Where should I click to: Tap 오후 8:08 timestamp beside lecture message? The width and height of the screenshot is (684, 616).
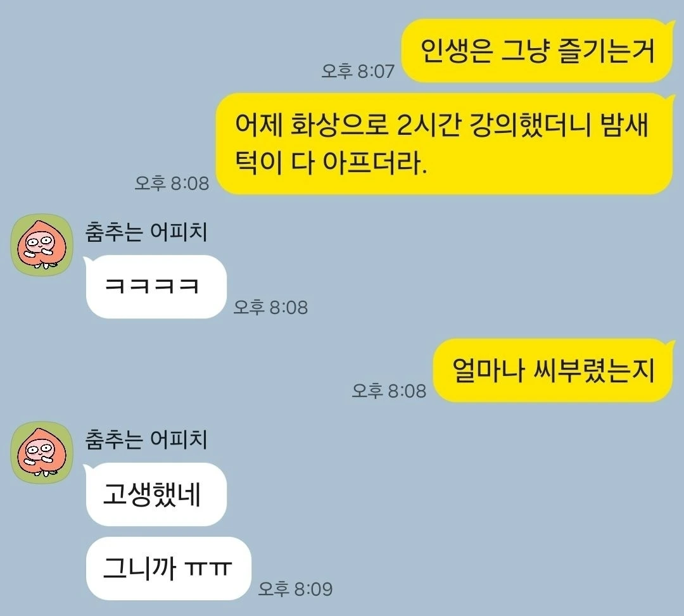tap(172, 183)
